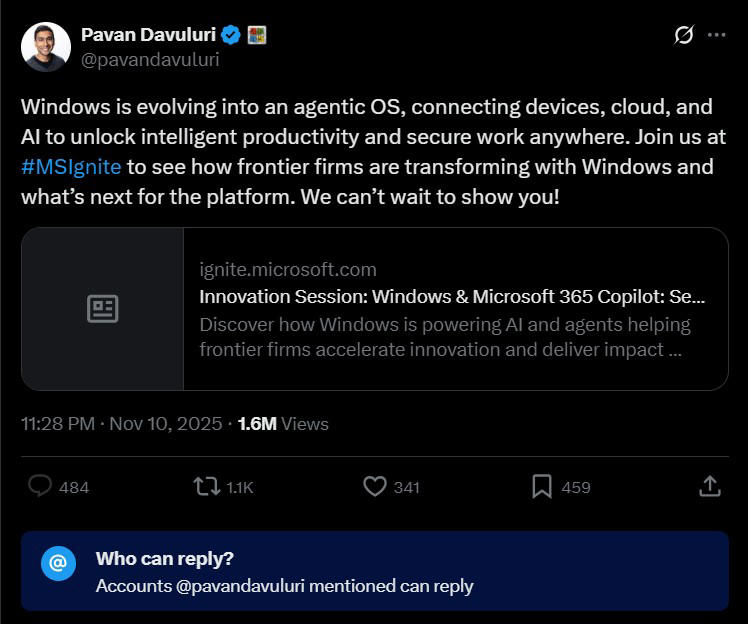Click the reply speech bubble icon
The width and height of the screenshot is (748, 624).
pyautogui.click(x=40, y=487)
